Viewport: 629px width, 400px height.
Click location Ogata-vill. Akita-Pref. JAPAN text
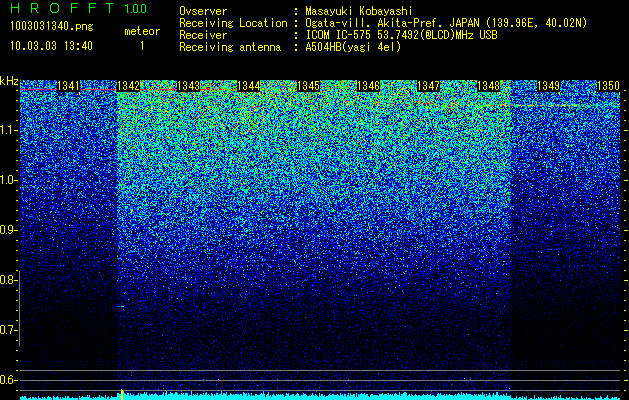[x=446, y=23]
